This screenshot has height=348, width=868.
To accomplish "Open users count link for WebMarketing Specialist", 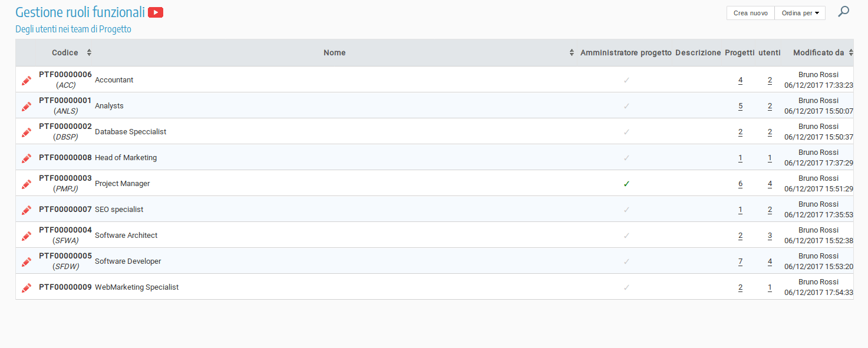I will pos(770,287).
